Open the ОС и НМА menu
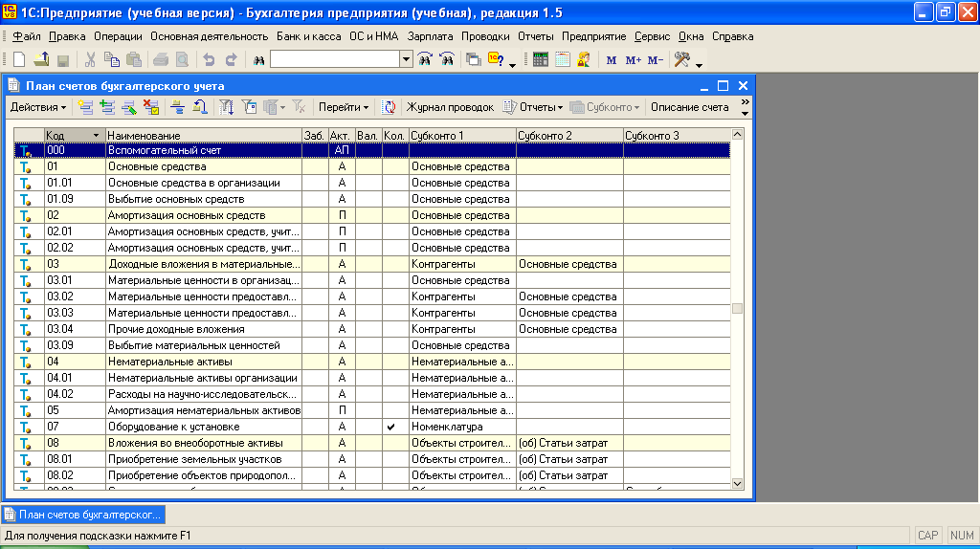980x549 pixels. click(x=374, y=36)
